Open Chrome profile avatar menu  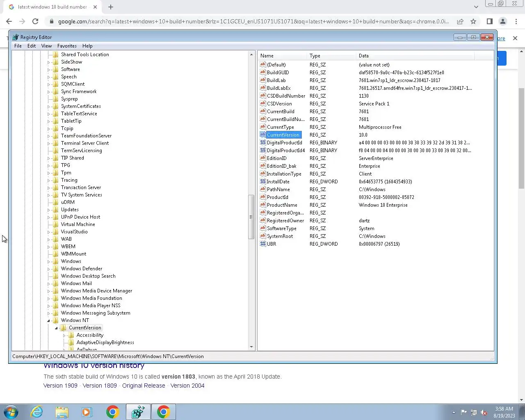click(x=503, y=21)
